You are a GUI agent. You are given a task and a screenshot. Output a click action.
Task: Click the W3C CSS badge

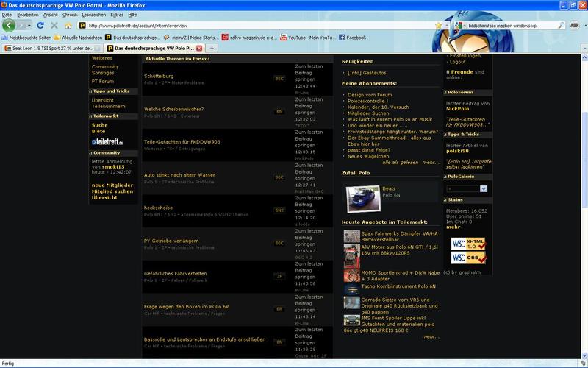pyautogui.click(x=468, y=258)
